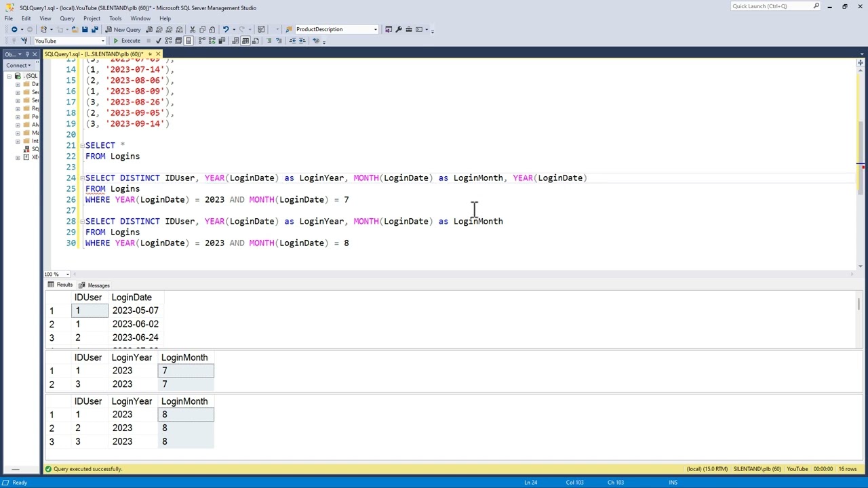The image size is (868, 488).
Task: Expand the Databases folder node
Action: [18, 84]
